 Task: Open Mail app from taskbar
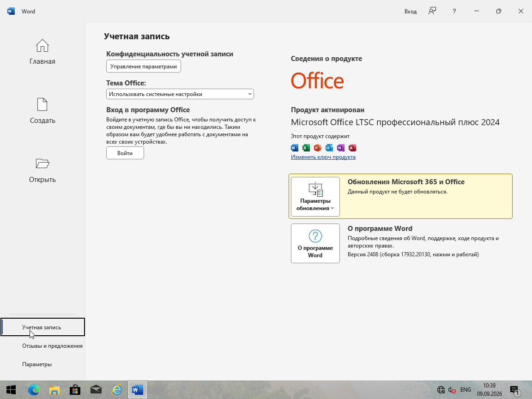(x=96, y=390)
